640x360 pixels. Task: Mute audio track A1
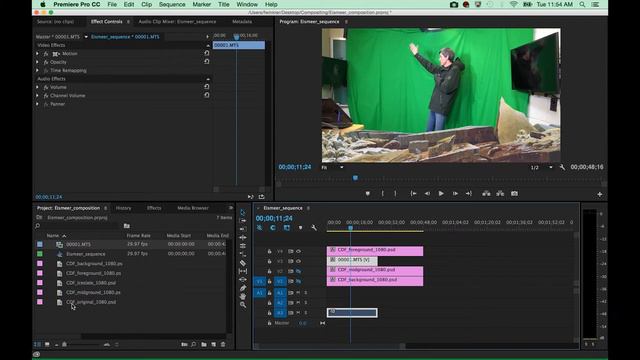coord(298,293)
